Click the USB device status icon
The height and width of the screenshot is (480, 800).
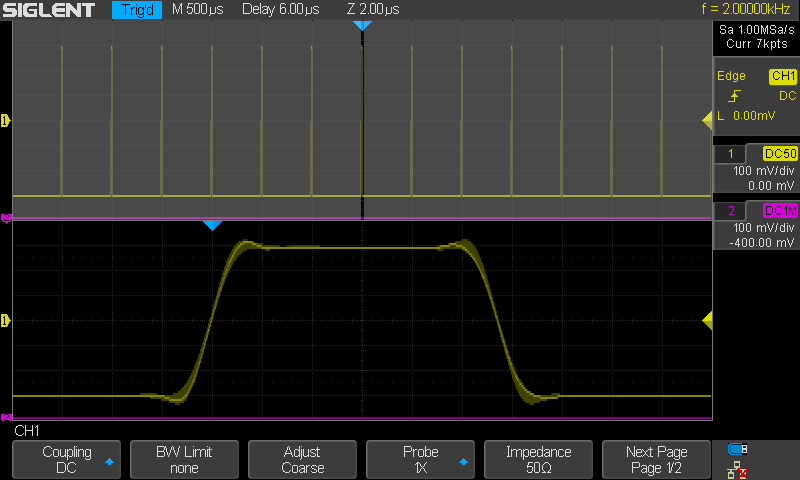737,449
